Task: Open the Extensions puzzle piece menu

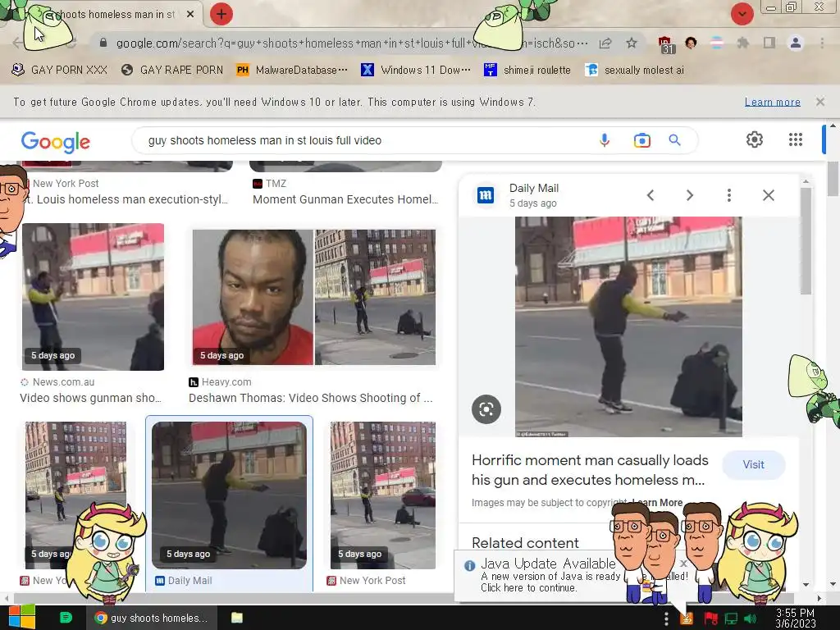Action: 742,43
